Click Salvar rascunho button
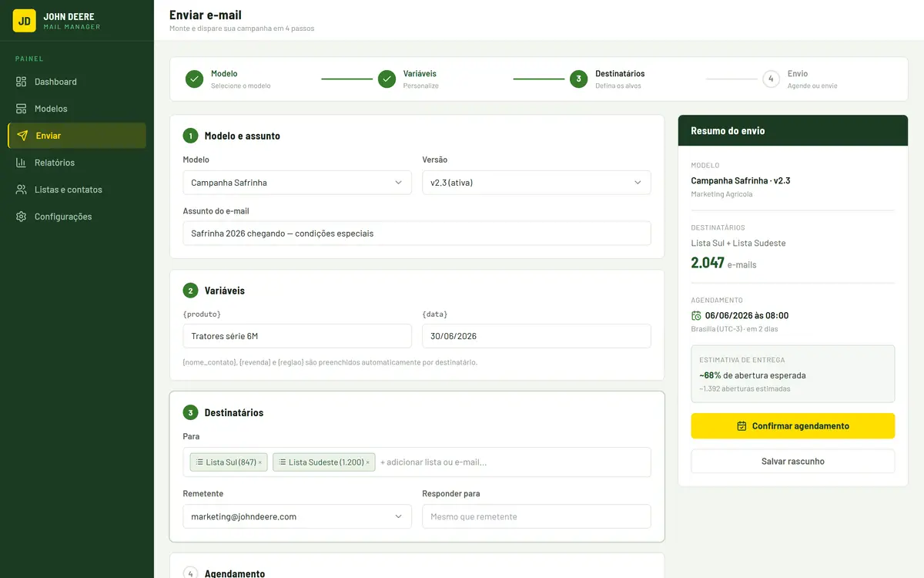This screenshot has width=924, height=578. [x=793, y=462]
